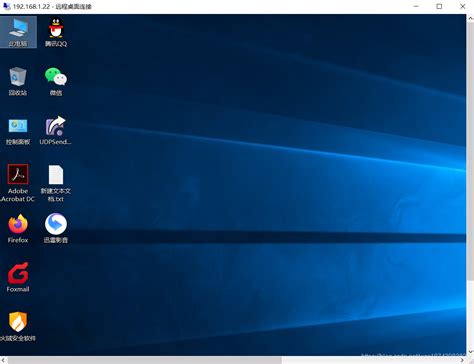
Task: Select the Control Panel desktop icon
Action: pyautogui.click(x=18, y=130)
